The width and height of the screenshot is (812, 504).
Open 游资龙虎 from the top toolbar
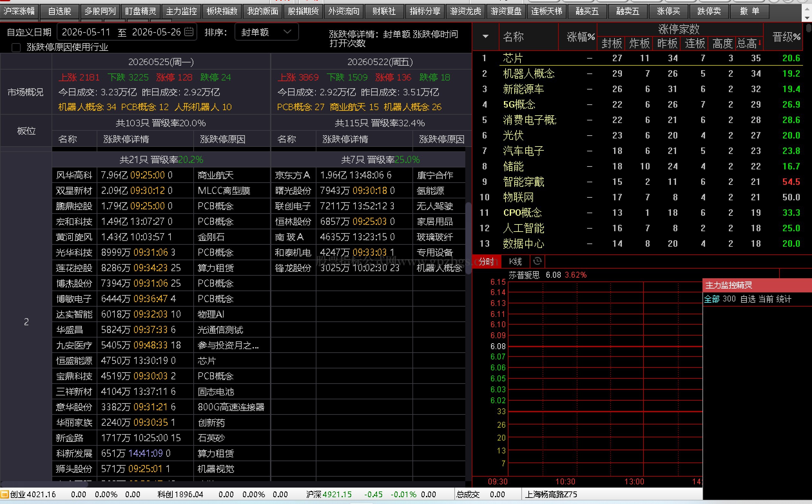coord(466,12)
